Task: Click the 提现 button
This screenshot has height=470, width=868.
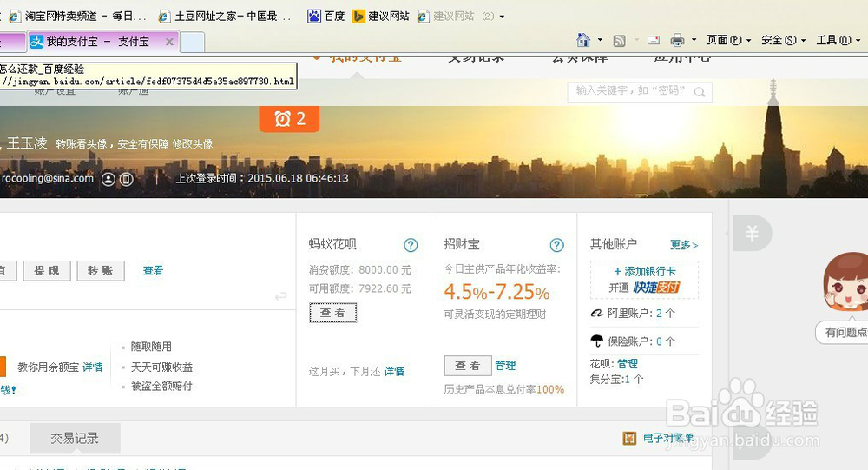Action: (47, 270)
